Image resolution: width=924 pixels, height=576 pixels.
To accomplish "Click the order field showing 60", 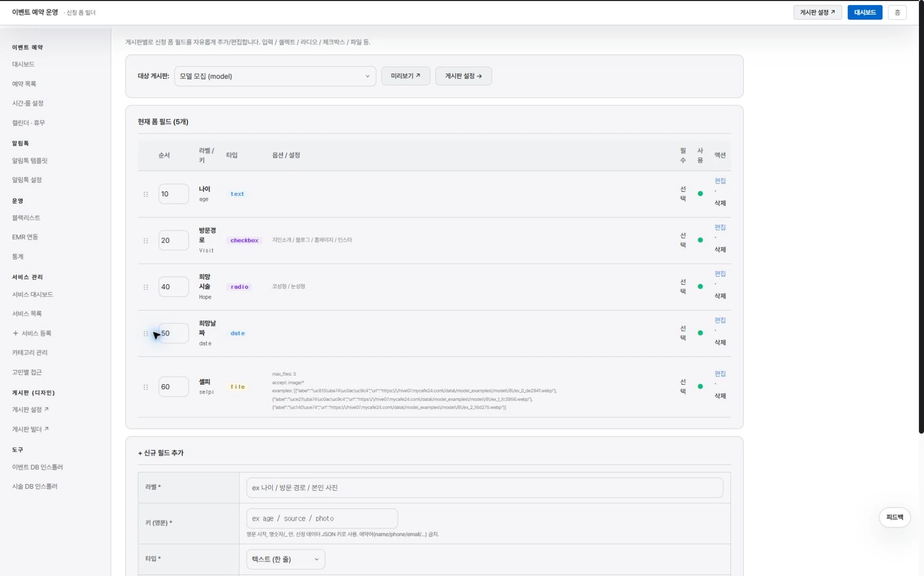I will pos(174,387).
